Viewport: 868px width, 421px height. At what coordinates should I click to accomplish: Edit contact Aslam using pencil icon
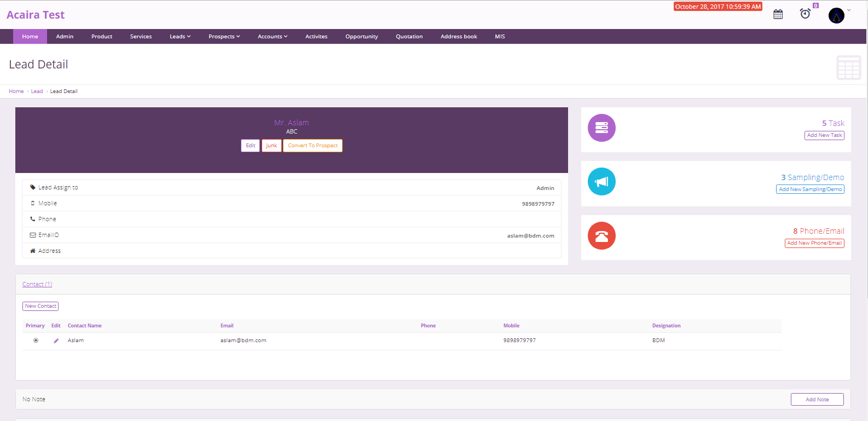coord(56,341)
